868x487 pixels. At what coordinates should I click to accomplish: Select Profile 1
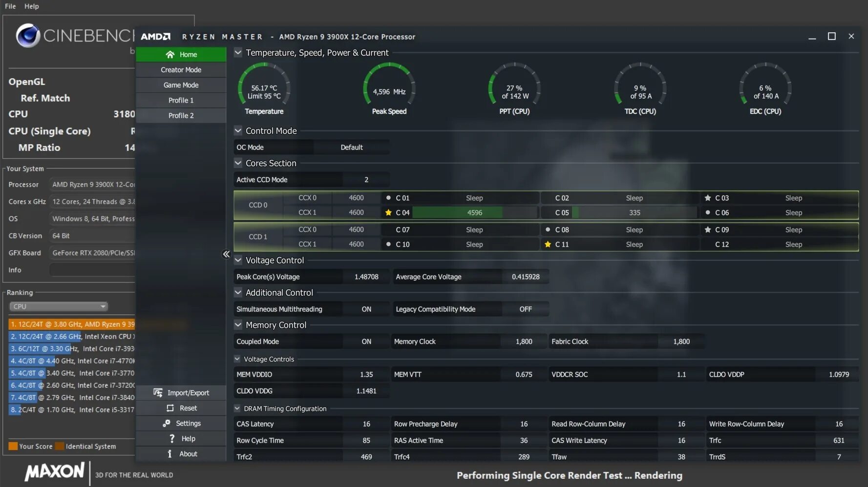tap(181, 100)
